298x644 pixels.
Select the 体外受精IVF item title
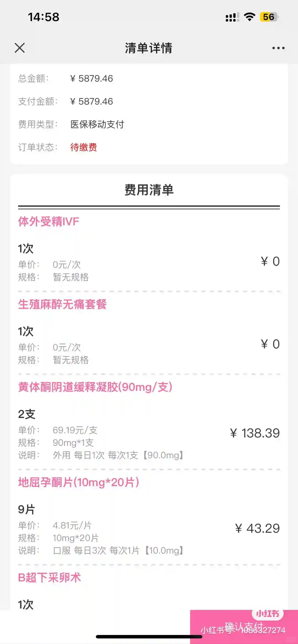(x=49, y=222)
